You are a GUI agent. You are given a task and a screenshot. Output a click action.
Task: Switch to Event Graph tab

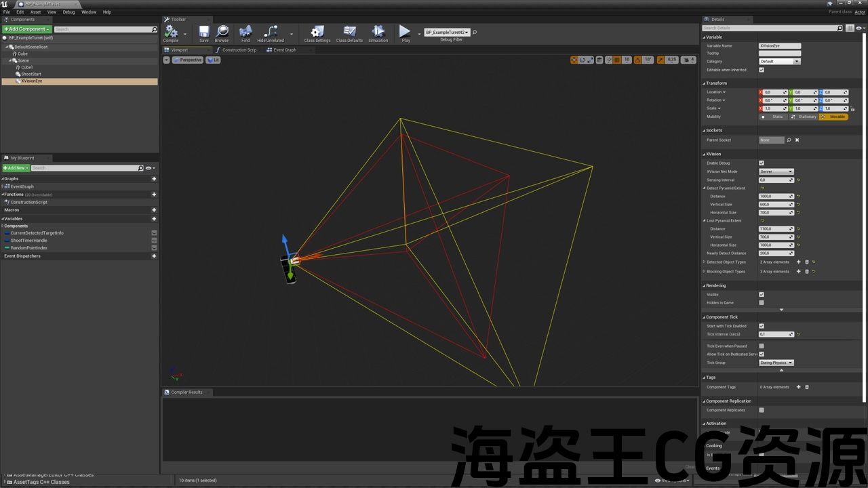(284, 50)
